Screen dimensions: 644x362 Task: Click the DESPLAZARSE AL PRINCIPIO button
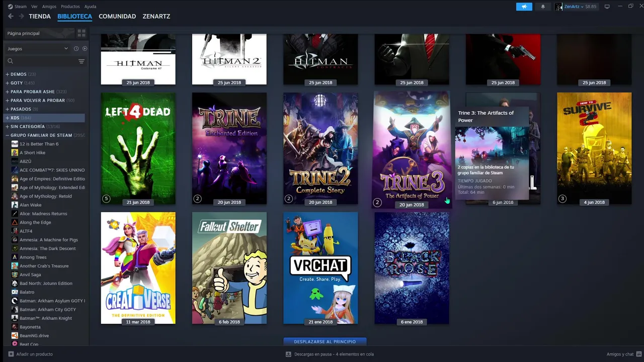click(325, 342)
